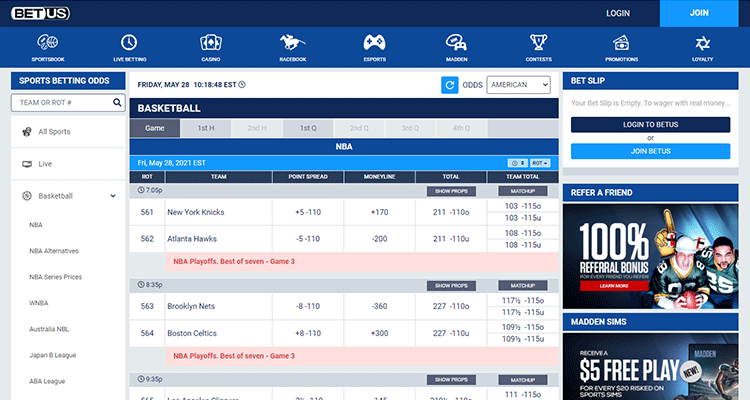Click the Login link in header
This screenshot has height=400, width=750.
pos(618,13)
